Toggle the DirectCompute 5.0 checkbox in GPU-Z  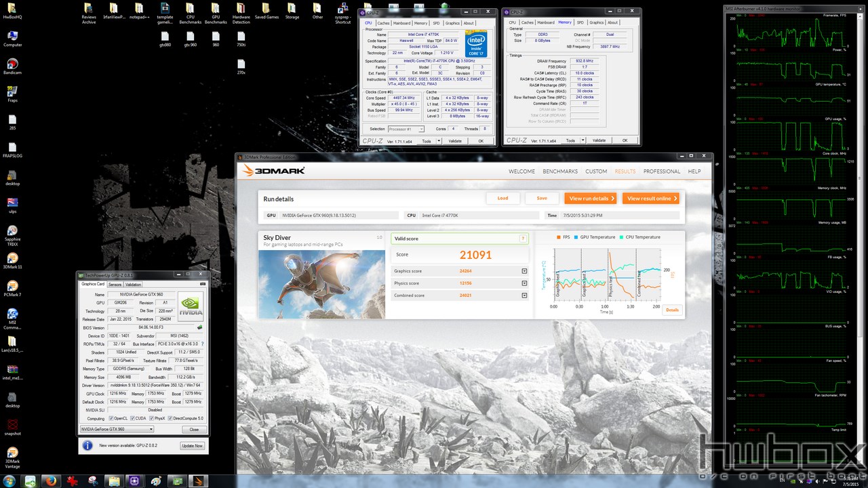click(170, 418)
